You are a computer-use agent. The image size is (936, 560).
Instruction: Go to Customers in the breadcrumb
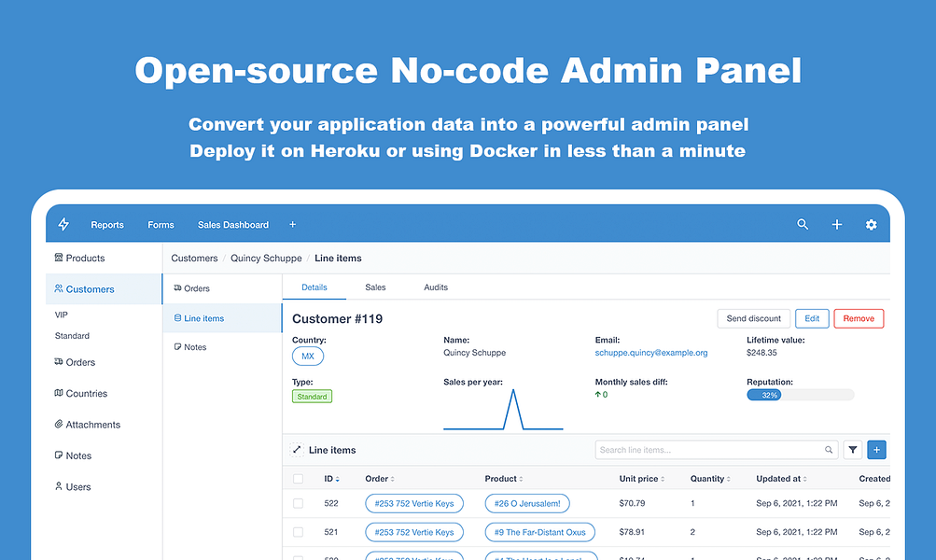click(195, 258)
